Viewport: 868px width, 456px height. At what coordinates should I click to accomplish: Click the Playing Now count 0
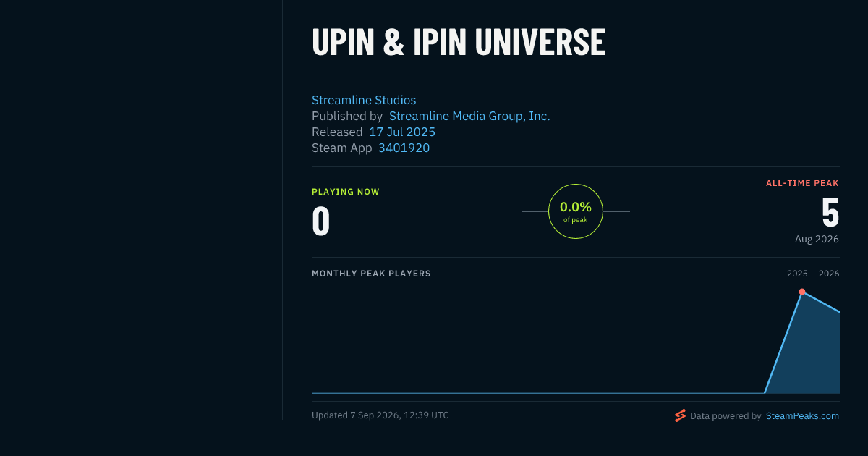pyautogui.click(x=320, y=221)
